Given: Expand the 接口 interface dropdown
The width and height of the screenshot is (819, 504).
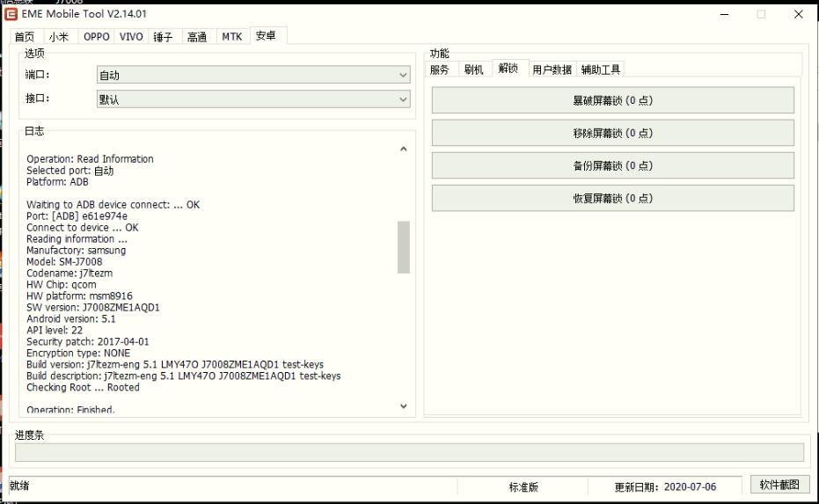Looking at the screenshot, I should [252, 99].
